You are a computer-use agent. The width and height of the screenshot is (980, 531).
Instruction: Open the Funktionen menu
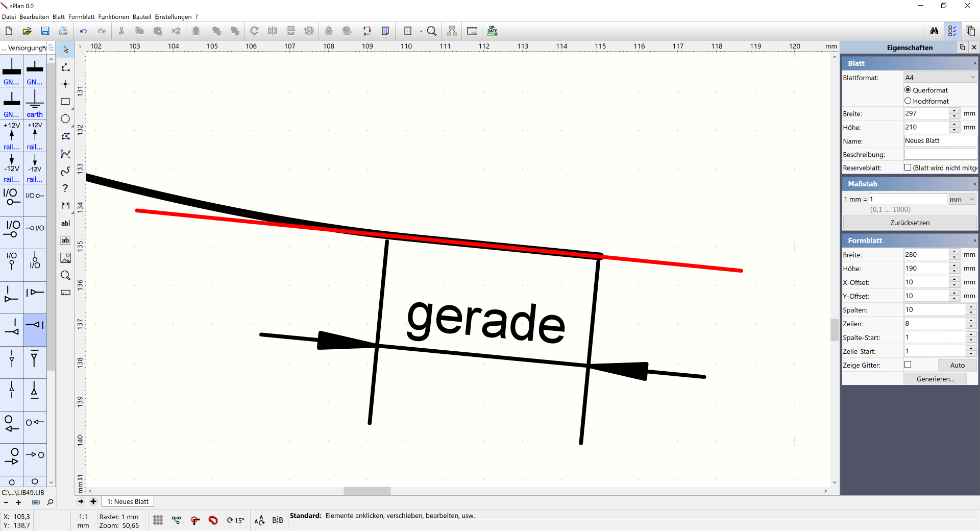[113, 17]
